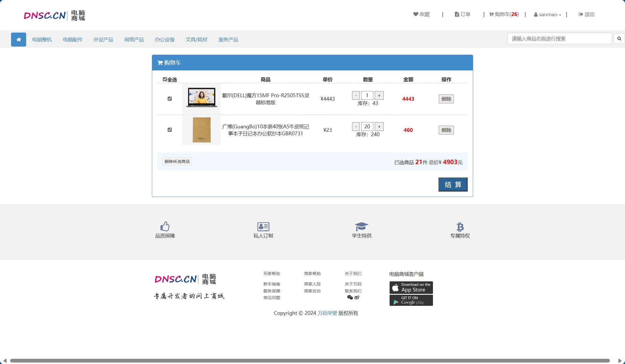Screen dimensions: 625x364
Task: Log out with the 退出 link
Action: point(586,14)
